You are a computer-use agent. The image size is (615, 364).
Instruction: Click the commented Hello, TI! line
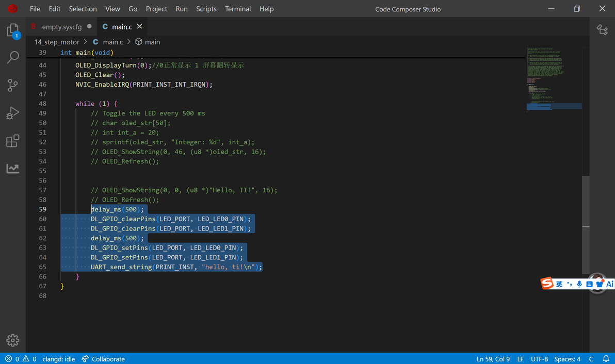pos(184,190)
